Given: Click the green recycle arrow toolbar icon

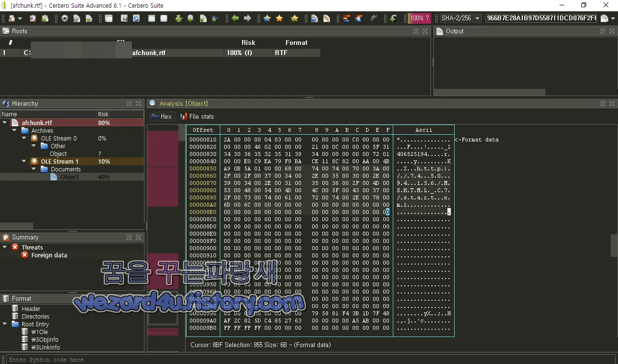Looking at the screenshot, I should [179, 18].
